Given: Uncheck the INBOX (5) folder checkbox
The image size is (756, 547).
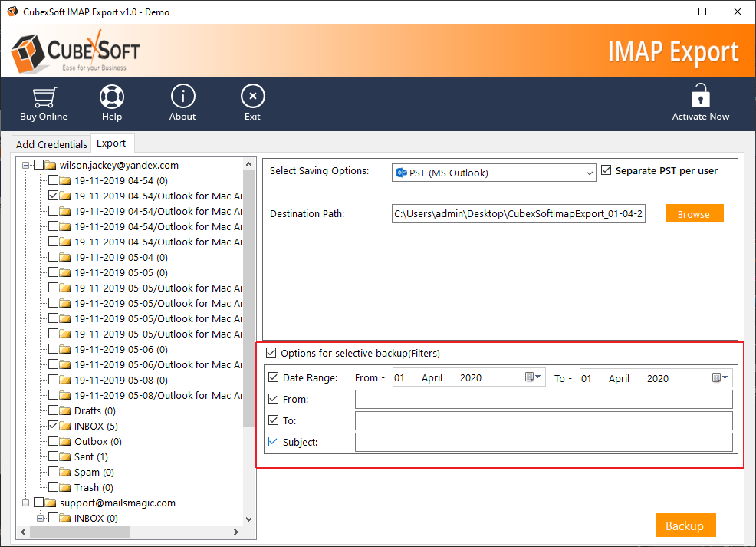Looking at the screenshot, I should tap(53, 426).
